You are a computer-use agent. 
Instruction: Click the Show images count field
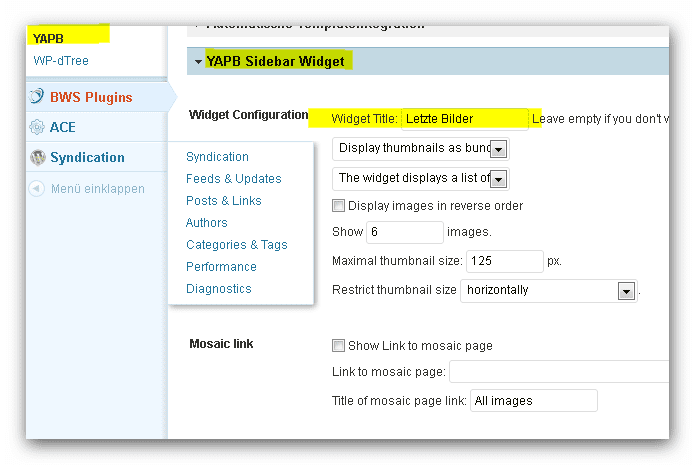coord(405,232)
